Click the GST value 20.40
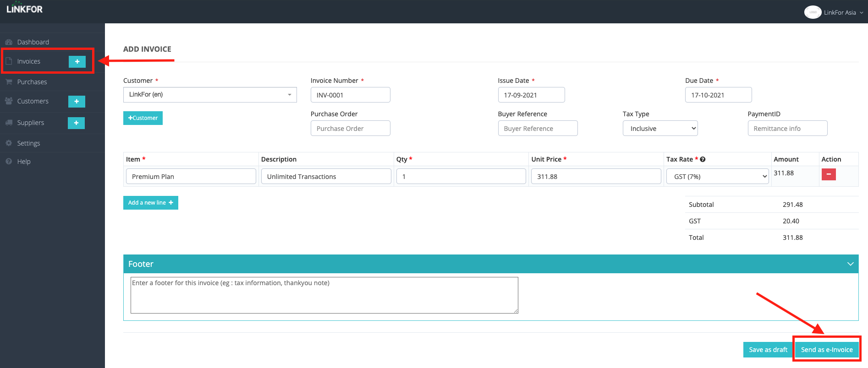The image size is (868, 368). [x=791, y=221]
